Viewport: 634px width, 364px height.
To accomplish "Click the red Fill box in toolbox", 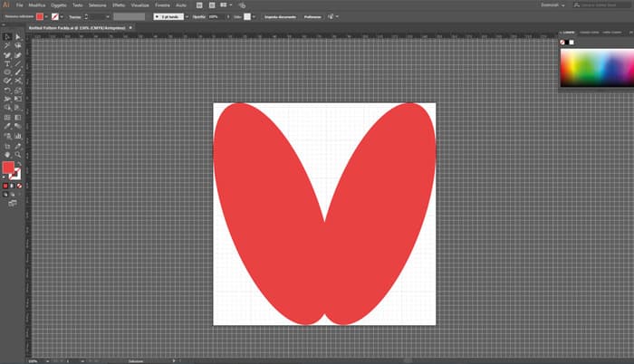I will coord(9,168).
